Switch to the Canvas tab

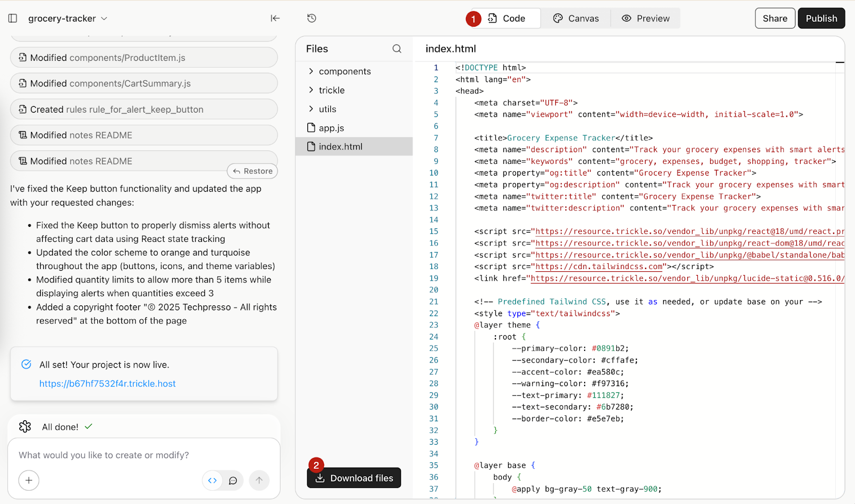pyautogui.click(x=576, y=18)
